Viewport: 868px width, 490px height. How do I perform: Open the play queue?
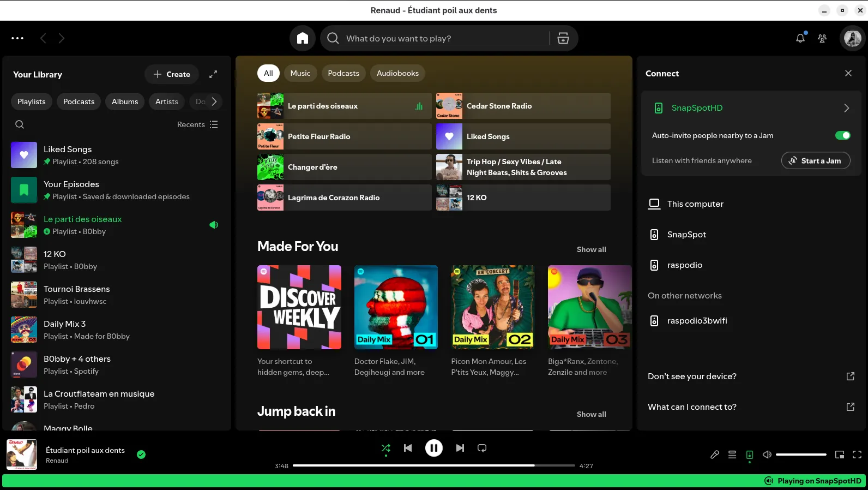tap(732, 455)
